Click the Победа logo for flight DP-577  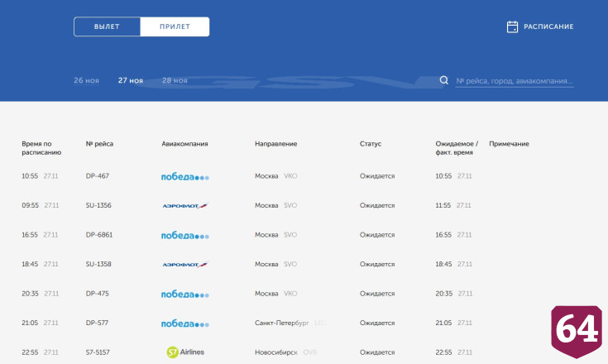click(185, 323)
